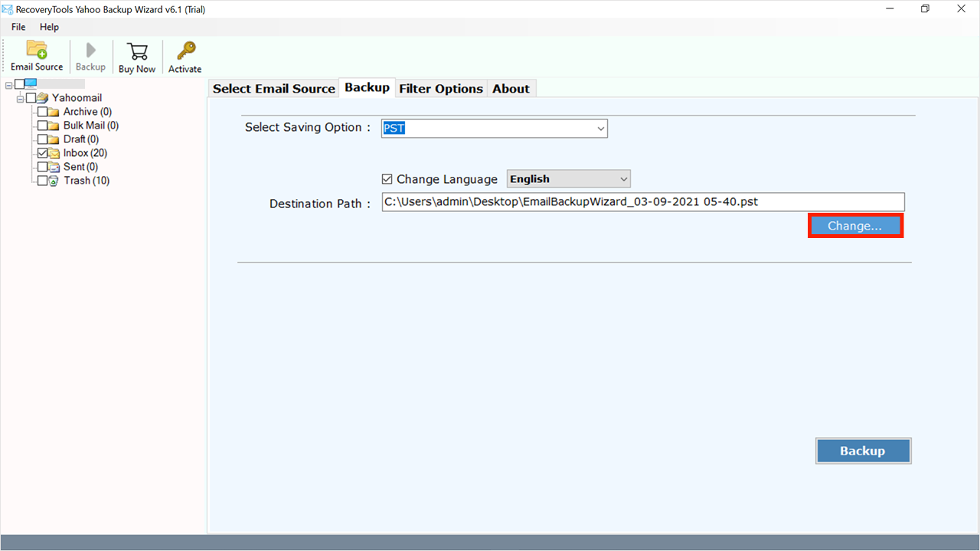980x551 pixels.
Task: Click the Bulk Mail folder icon
Action: [x=54, y=126]
